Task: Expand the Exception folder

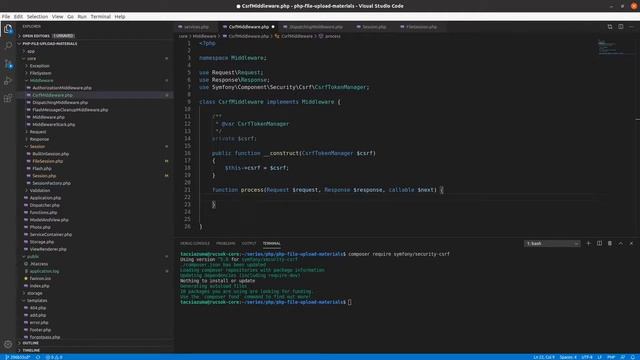Action: click(39, 66)
